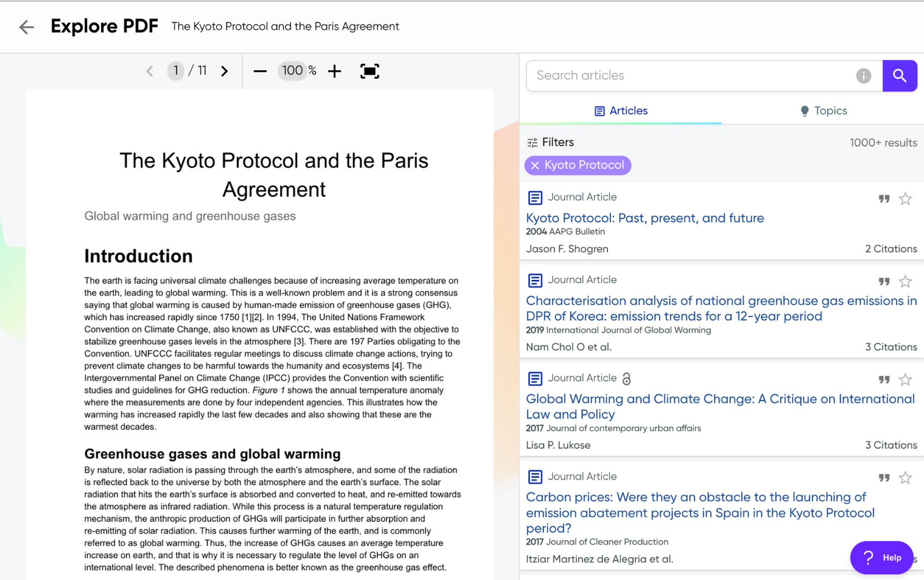
Task: Cite the Kyoto Protocol: Past, present article
Action: click(884, 199)
